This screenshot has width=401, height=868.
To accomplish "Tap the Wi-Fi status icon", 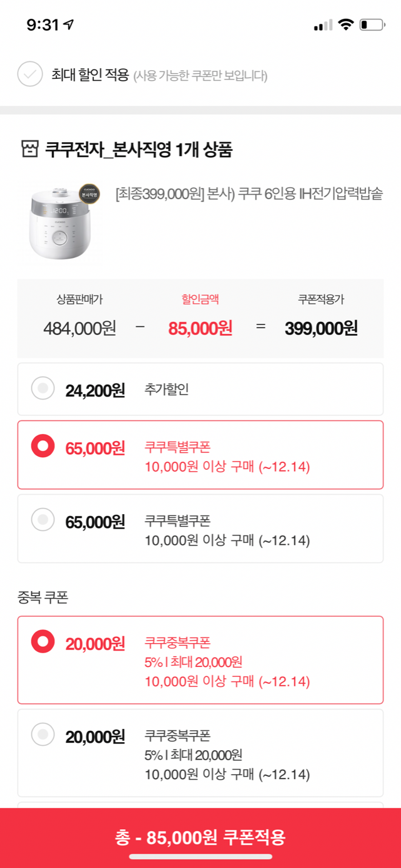I will 345,25.
